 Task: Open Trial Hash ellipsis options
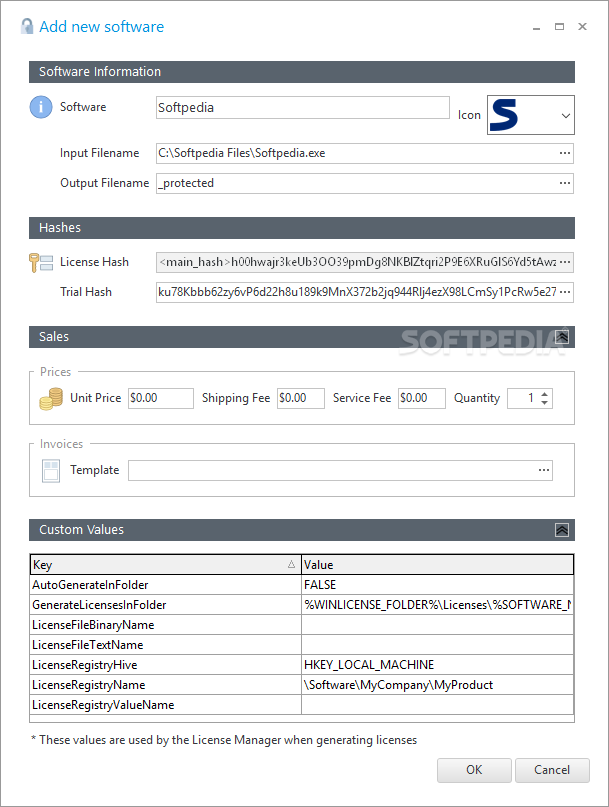(565, 292)
